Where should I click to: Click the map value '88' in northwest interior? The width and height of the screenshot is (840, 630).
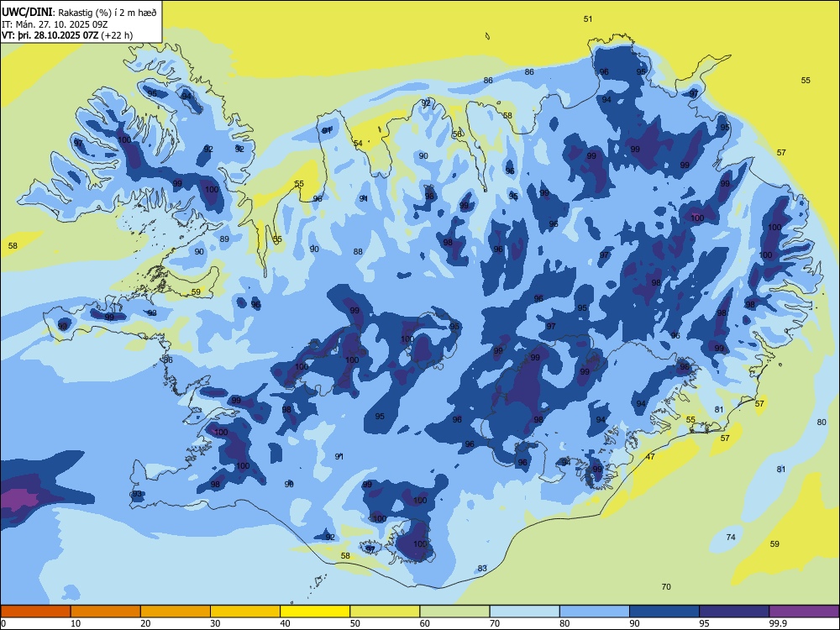[x=358, y=251]
